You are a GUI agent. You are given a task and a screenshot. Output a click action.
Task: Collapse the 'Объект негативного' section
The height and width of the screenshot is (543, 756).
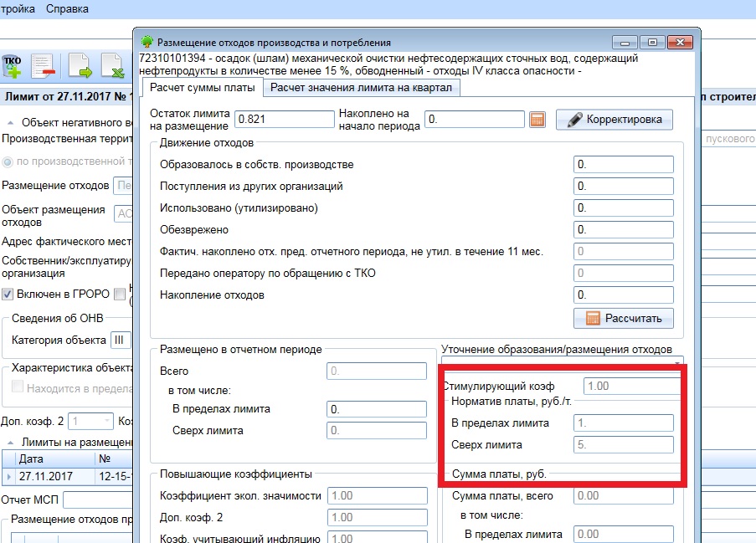click(x=8, y=122)
